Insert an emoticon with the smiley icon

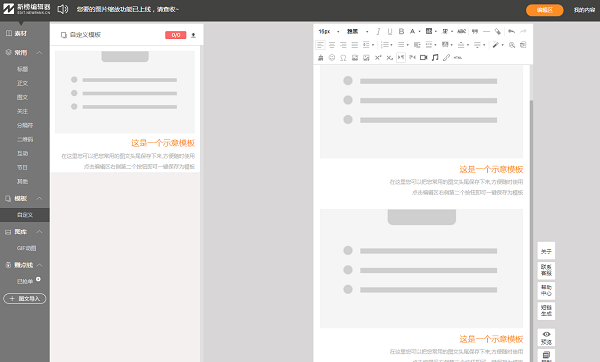pos(332,57)
